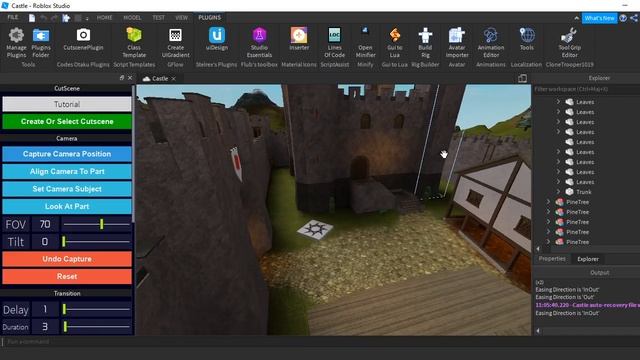640x360 pixels.
Task: Open the quick access toolbar dropdown arrow
Action: click(87, 18)
